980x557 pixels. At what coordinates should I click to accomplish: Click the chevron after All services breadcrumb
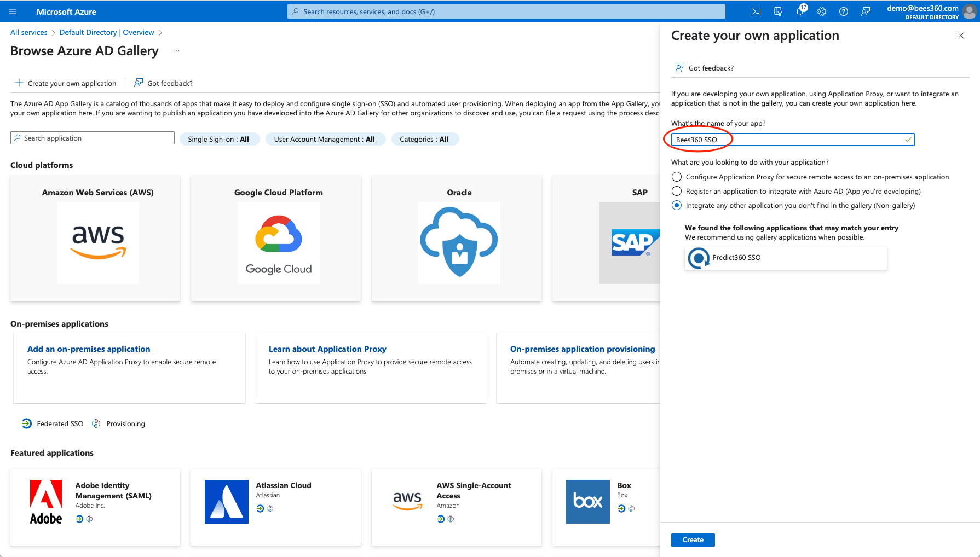(x=54, y=33)
